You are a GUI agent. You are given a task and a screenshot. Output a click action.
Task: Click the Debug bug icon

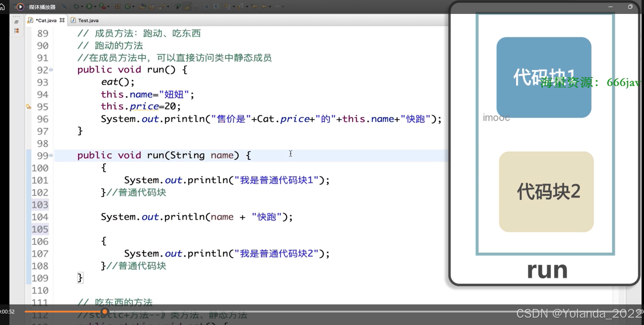click(x=76, y=6)
